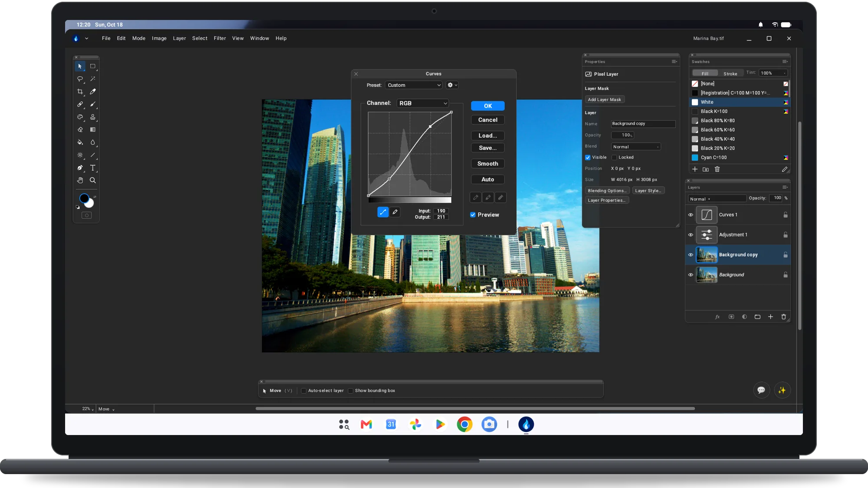This screenshot has width=868, height=488.
Task: Select the paint brush tool
Action: click(x=92, y=104)
